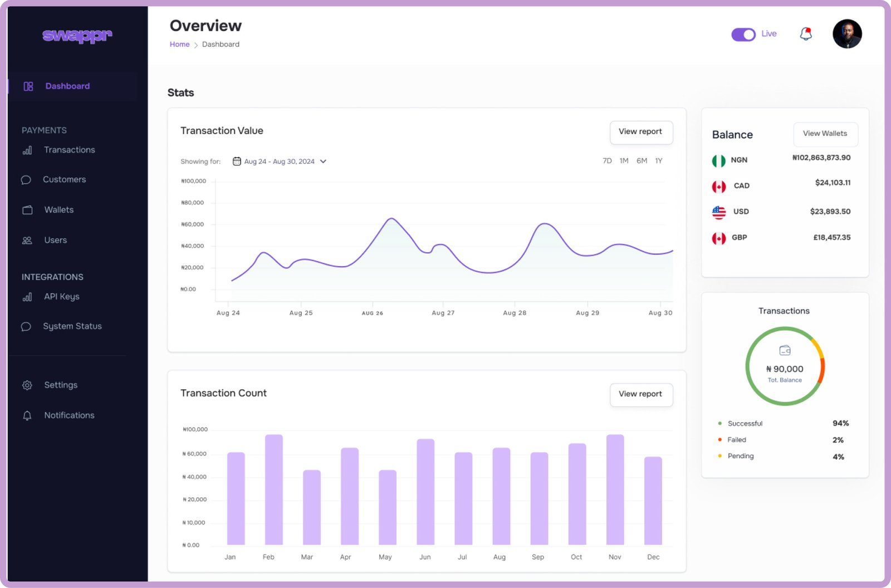
Task: Click the calendar icon beside date range
Action: coord(237,161)
